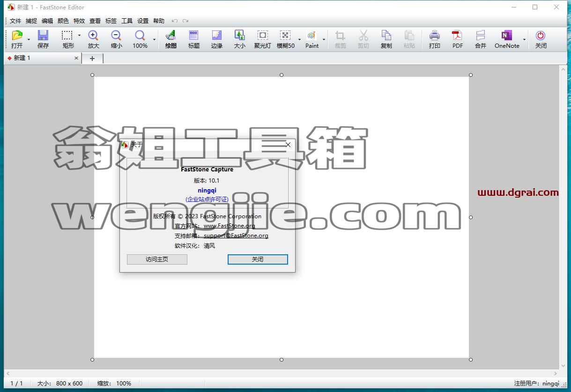Send image to OneNote
The width and height of the screenshot is (571, 392).
506,36
